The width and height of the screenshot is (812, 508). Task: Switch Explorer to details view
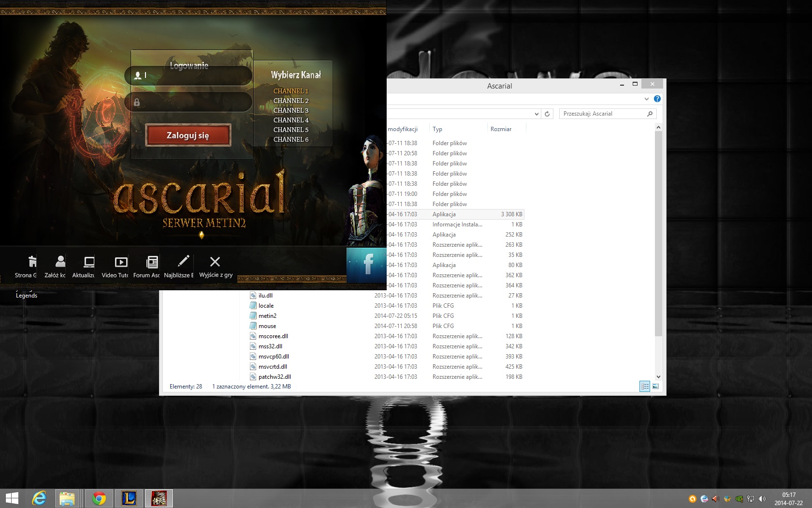[x=645, y=386]
